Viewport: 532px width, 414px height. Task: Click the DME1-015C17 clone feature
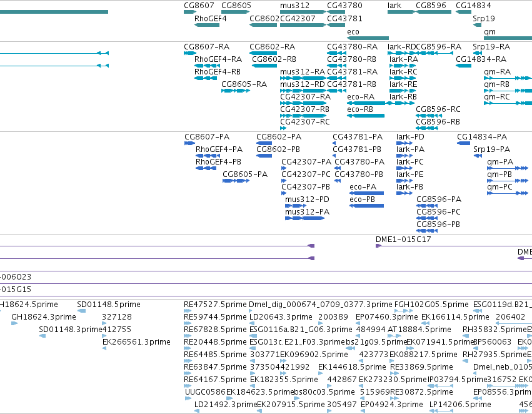(x=454, y=246)
